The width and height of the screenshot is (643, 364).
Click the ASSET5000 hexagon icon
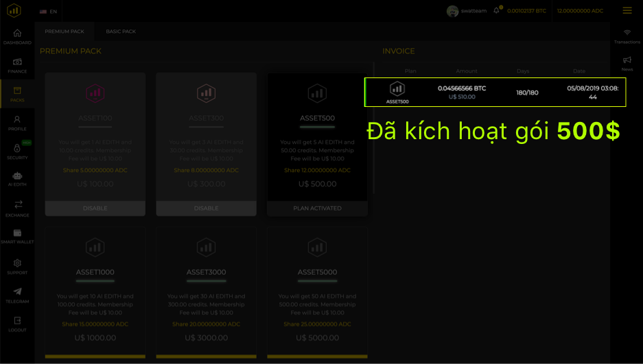(318, 247)
